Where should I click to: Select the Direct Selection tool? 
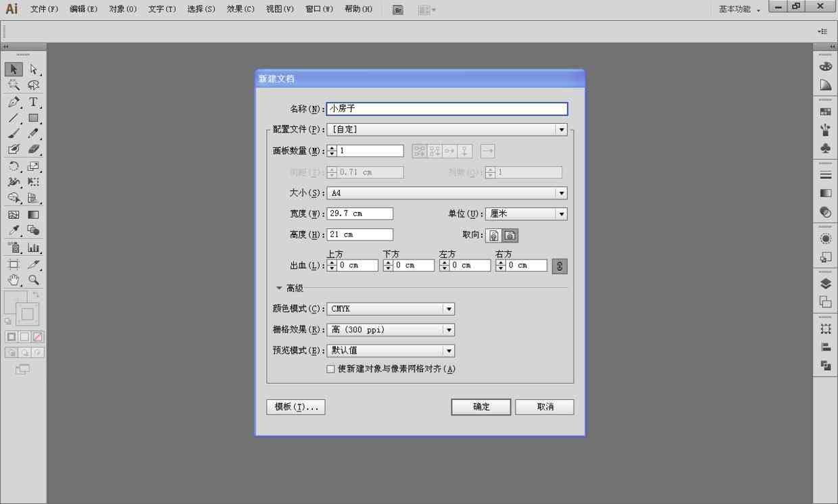point(34,70)
